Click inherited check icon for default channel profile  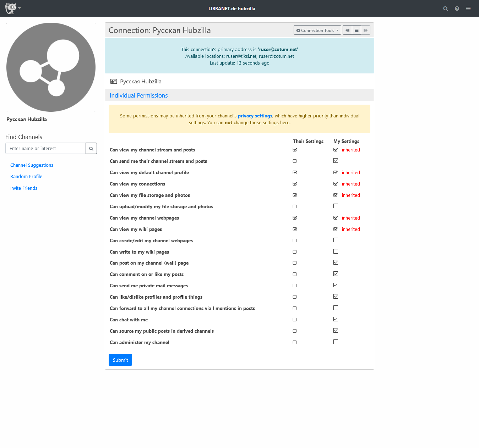(336, 172)
